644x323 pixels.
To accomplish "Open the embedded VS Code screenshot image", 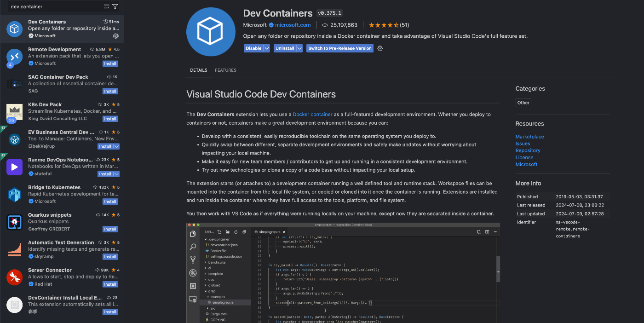I will point(343,272).
